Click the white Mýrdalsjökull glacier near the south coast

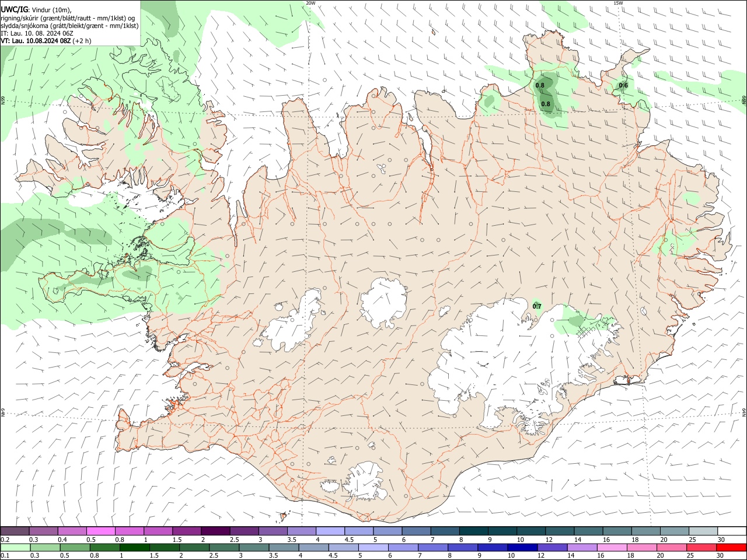364,481
